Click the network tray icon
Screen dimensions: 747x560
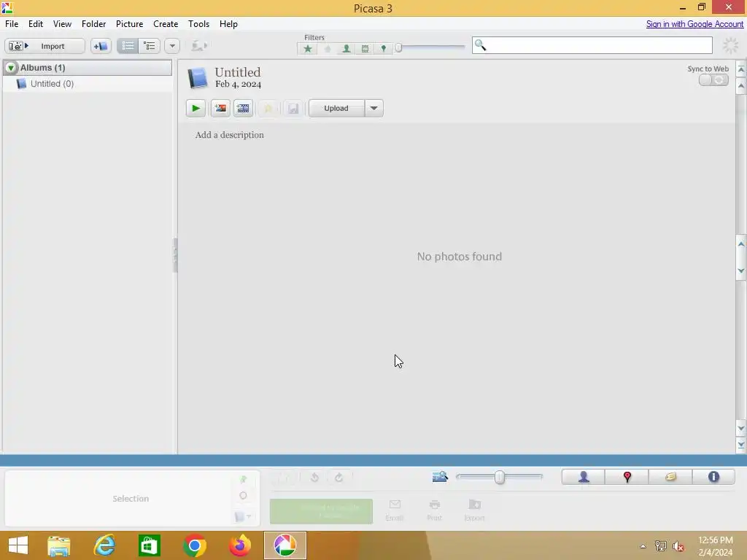click(661, 546)
